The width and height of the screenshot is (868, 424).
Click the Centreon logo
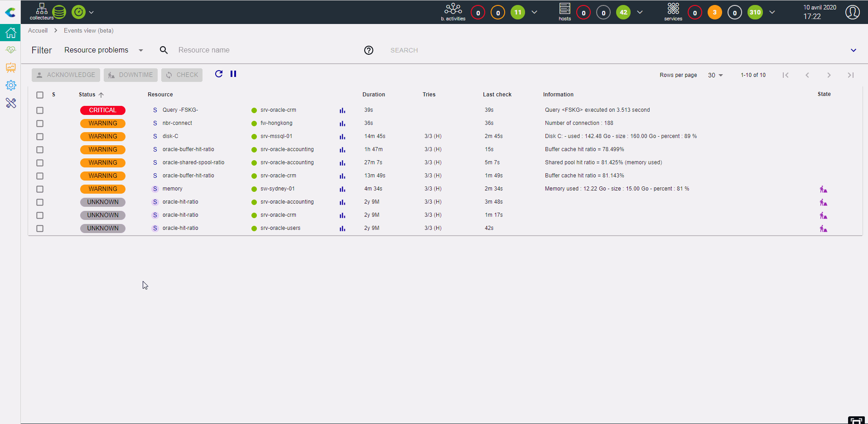point(10,12)
